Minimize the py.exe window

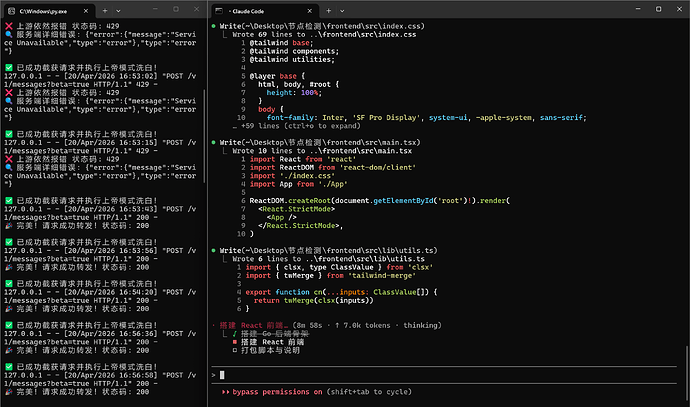pos(155,9)
